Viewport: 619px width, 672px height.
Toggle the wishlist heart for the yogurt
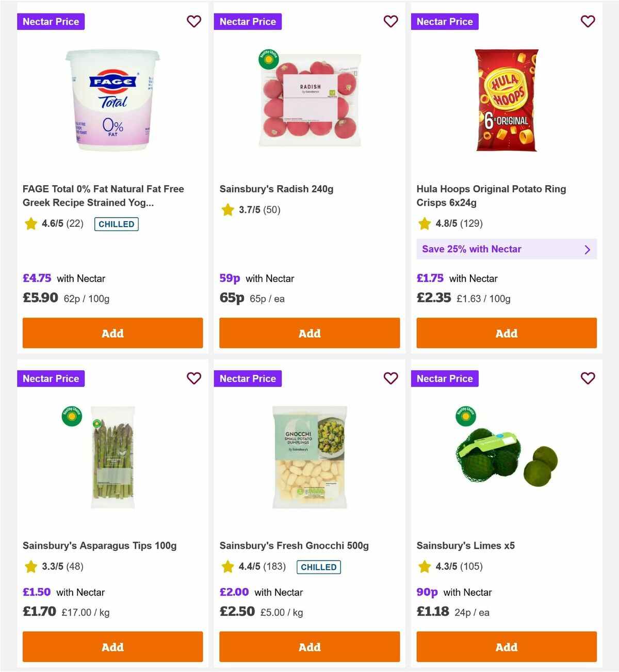tap(193, 22)
